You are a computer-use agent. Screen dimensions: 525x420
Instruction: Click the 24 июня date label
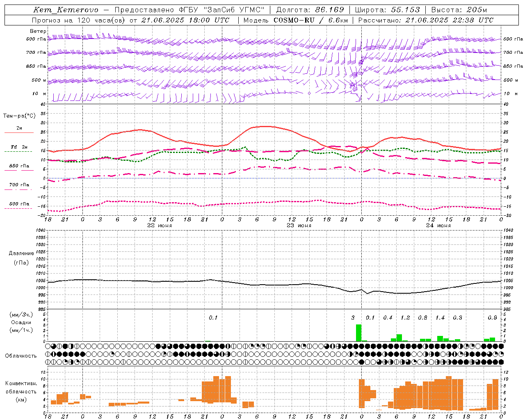pos(438,226)
